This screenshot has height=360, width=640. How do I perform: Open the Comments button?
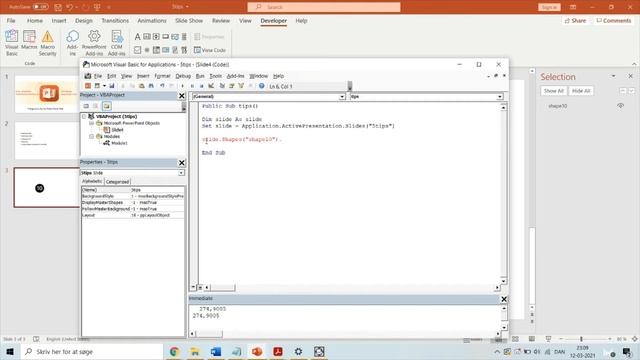[x=613, y=20]
